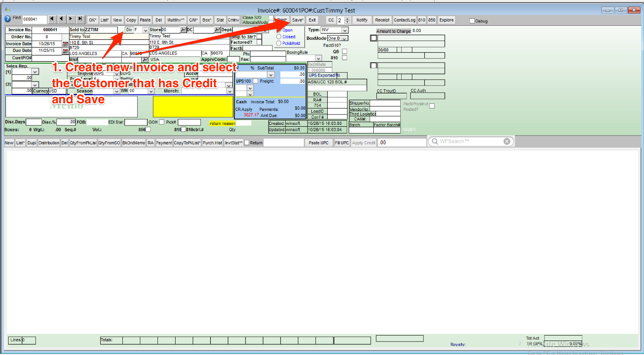This screenshot has height=355, width=644.
Task: Toggle the PackPhysInvt Posted? checkbox
Action: [432, 106]
